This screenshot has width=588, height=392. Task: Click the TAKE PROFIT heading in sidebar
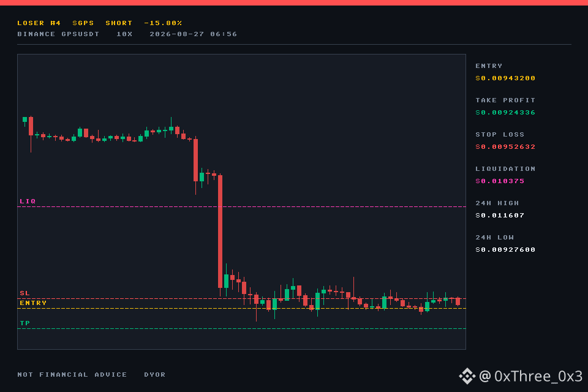pos(505,100)
